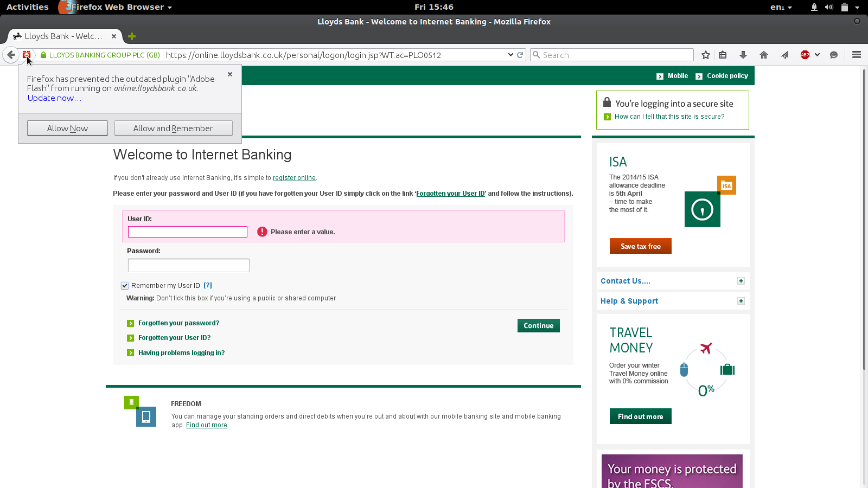Image resolution: width=868 pixels, height=488 pixels.
Task: Click the red error exclamation icon
Action: pos(262,232)
